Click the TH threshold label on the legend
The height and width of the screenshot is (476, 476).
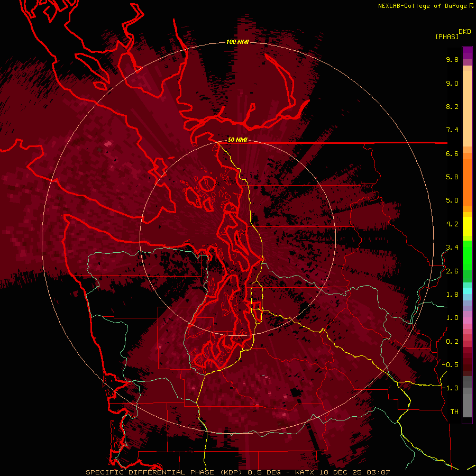(454, 412)
